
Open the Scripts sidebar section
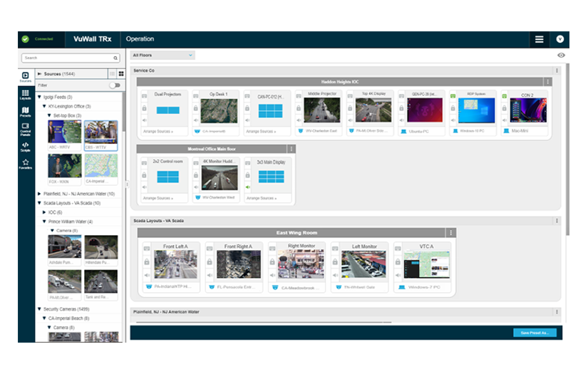(x=26, y=147)
